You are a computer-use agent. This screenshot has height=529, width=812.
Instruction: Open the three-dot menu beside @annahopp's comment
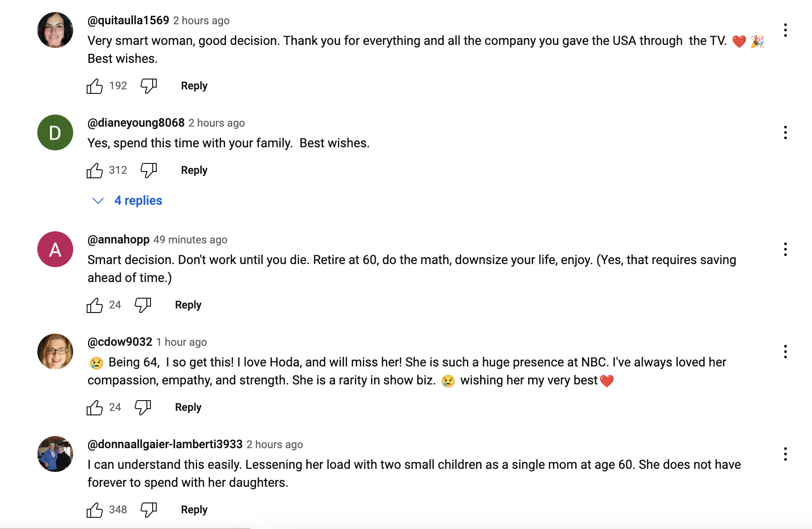click(x=786, y=249)
